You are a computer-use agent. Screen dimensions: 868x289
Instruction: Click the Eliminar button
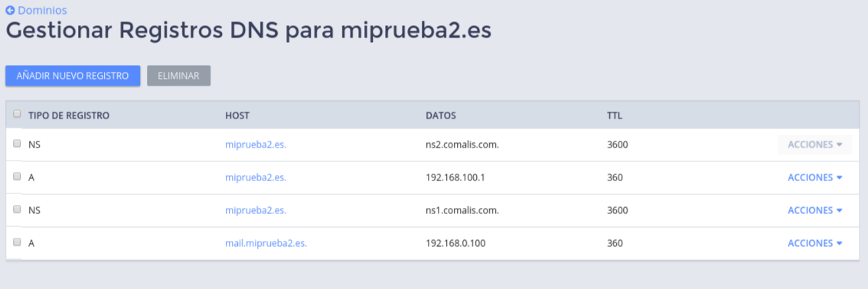(x=178, y=76)
